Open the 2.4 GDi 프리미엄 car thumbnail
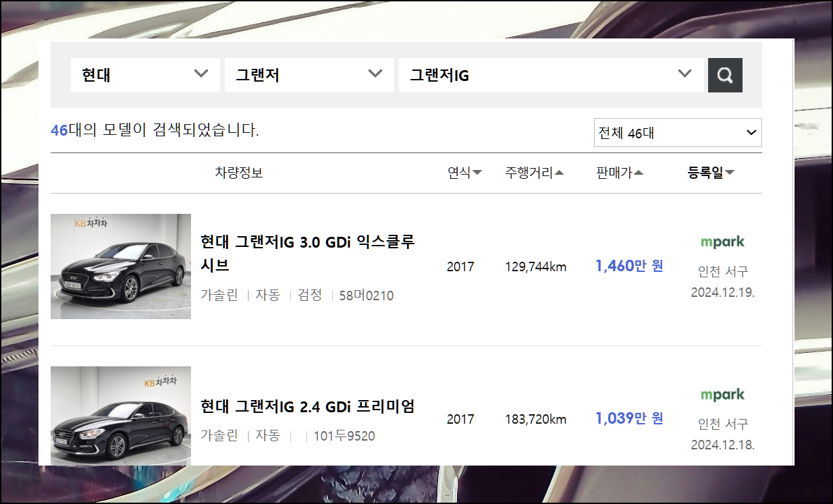The width and height of the screenshot is (833, 504). click(121, 416)
